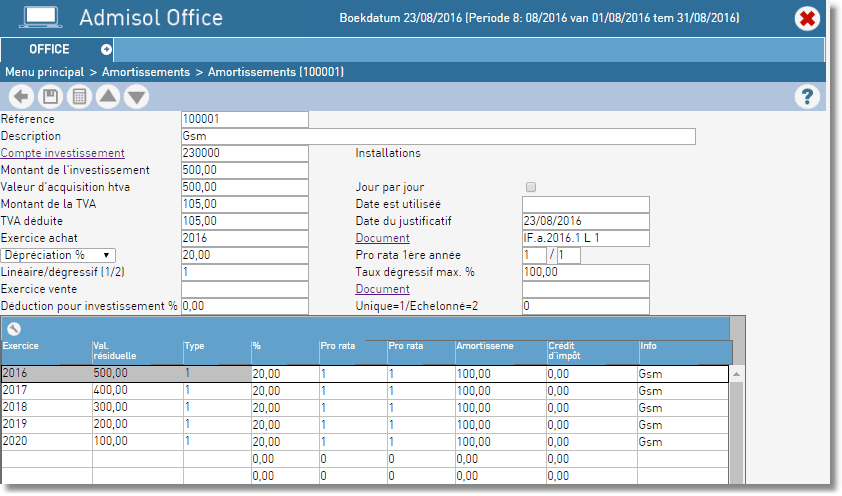Click residual value 200,00 cell

[x=137, y=425]
